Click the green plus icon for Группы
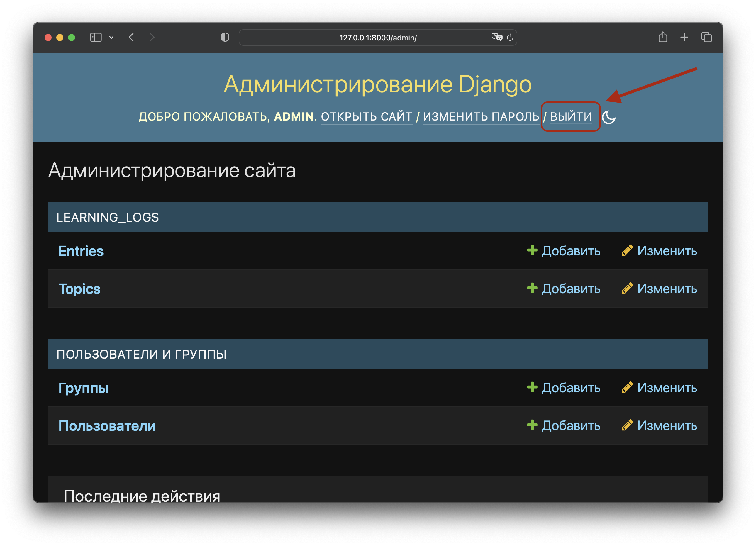756x546 pixels. tap(532, 387)
